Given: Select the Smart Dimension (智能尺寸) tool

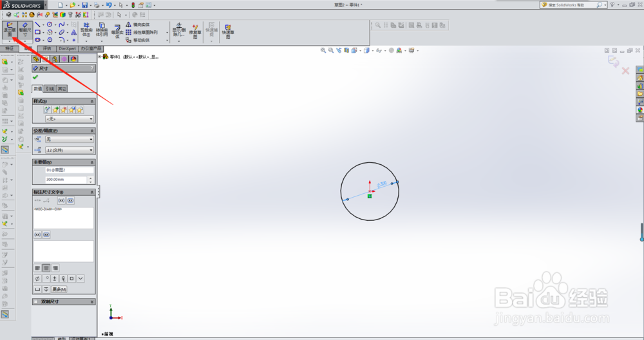Looking at the screenshot, I should [x=24, y=30].
